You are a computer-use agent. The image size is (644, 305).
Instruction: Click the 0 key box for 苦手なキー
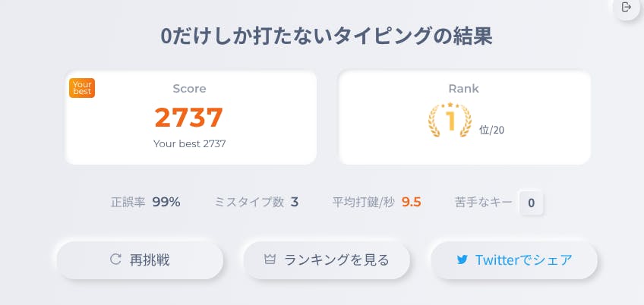(531, 203)
